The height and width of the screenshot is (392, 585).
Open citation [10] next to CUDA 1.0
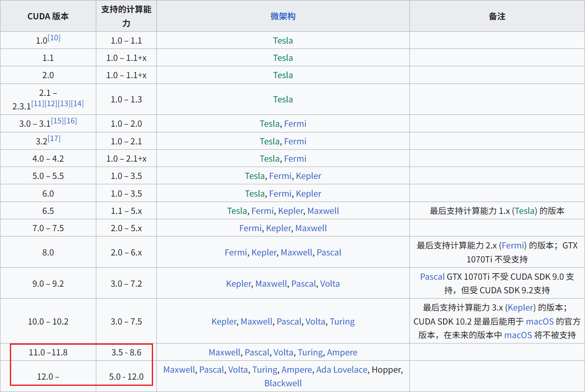[x=54, y=37]
